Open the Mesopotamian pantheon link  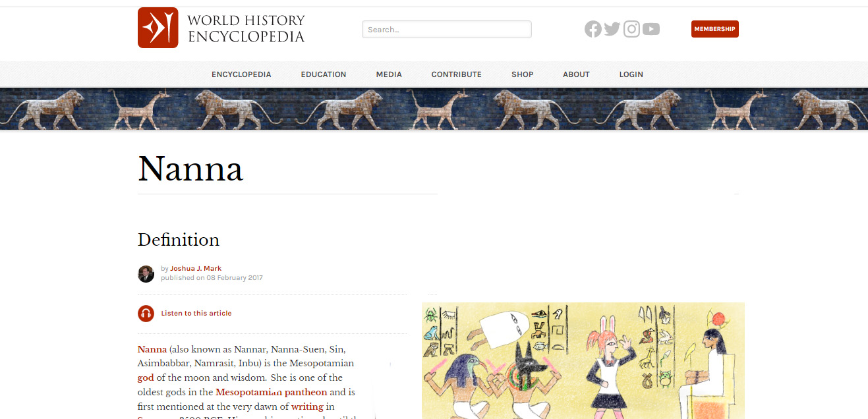coord(272,393)
